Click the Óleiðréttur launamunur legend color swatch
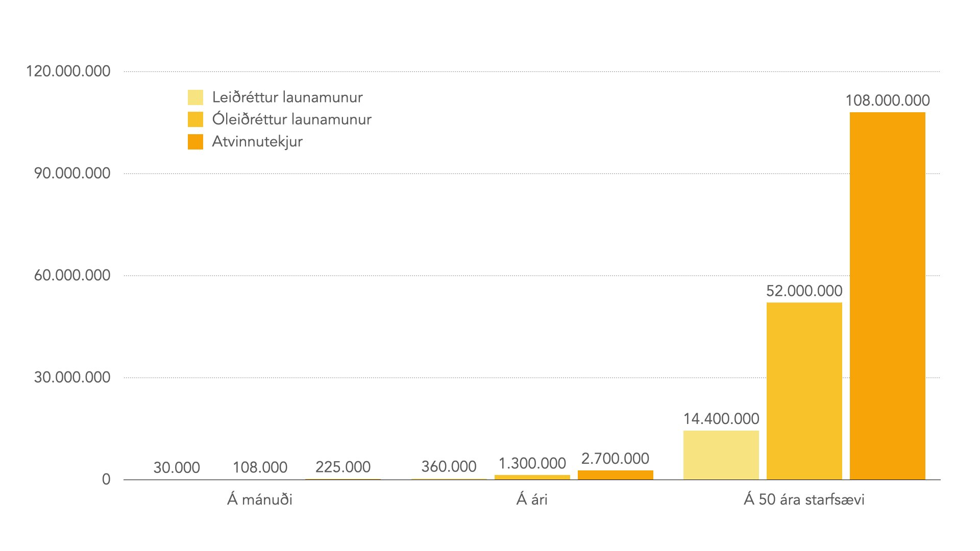The height and width of the screenshot is (551, 980). click(195, 119)
